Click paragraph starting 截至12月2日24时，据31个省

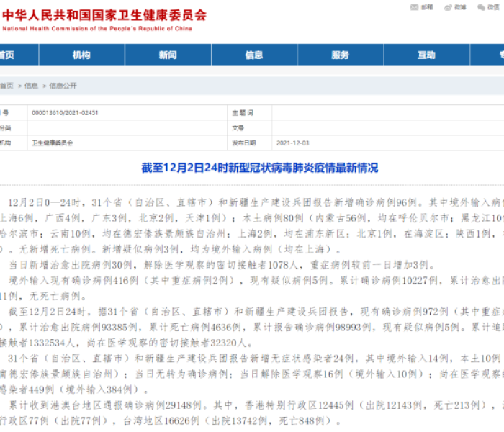pyautogui.click(x=252, y=327)
